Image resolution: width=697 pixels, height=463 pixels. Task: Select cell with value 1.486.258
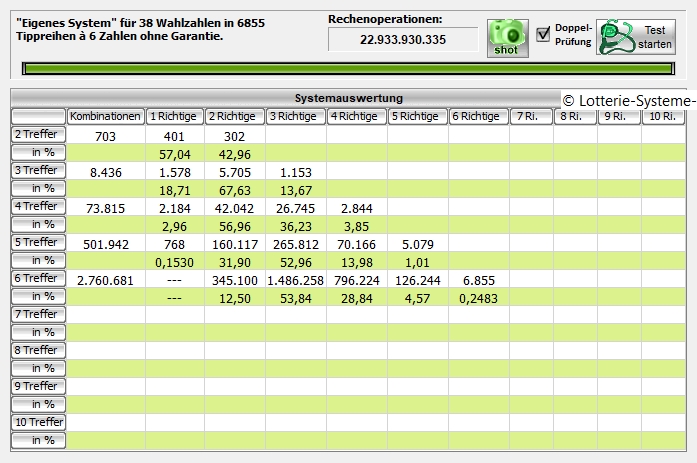(296, 280)
